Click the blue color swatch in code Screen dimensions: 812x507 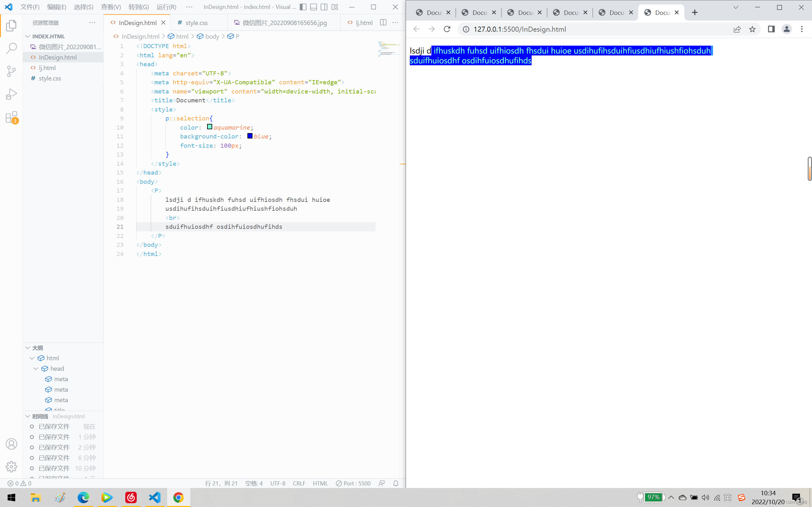(x=250, y=136)
